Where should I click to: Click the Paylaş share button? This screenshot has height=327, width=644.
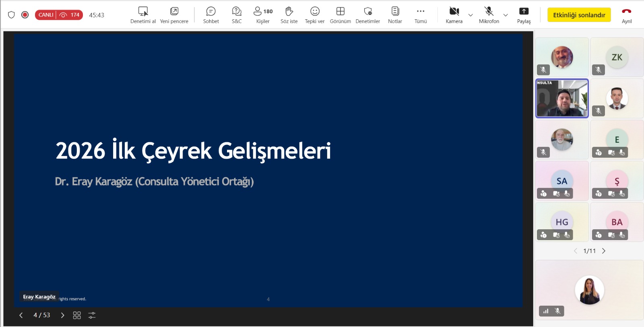[524, 15]
